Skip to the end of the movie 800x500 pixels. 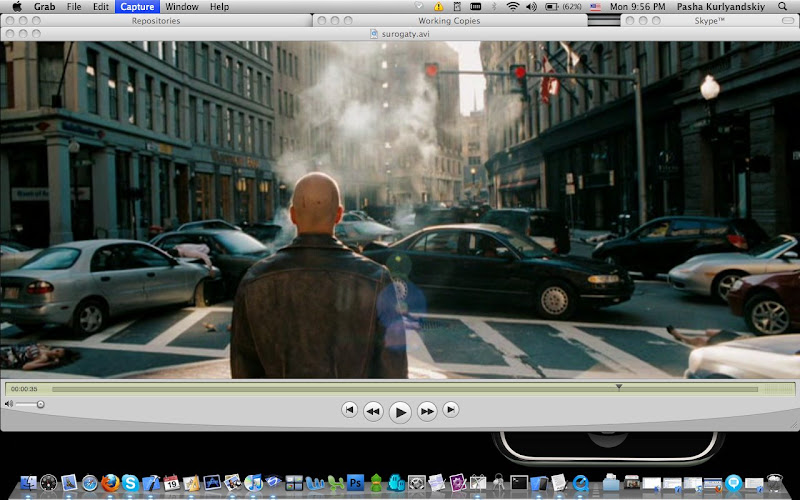[451, 409]
